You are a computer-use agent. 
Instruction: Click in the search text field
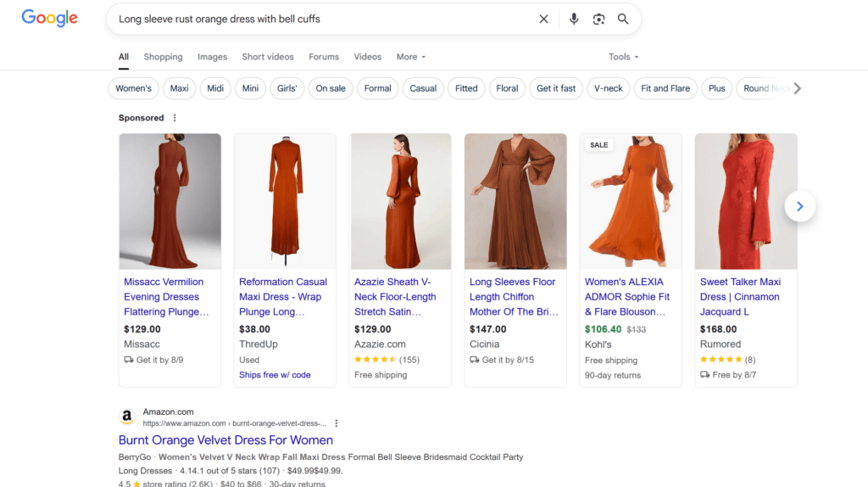324,19
